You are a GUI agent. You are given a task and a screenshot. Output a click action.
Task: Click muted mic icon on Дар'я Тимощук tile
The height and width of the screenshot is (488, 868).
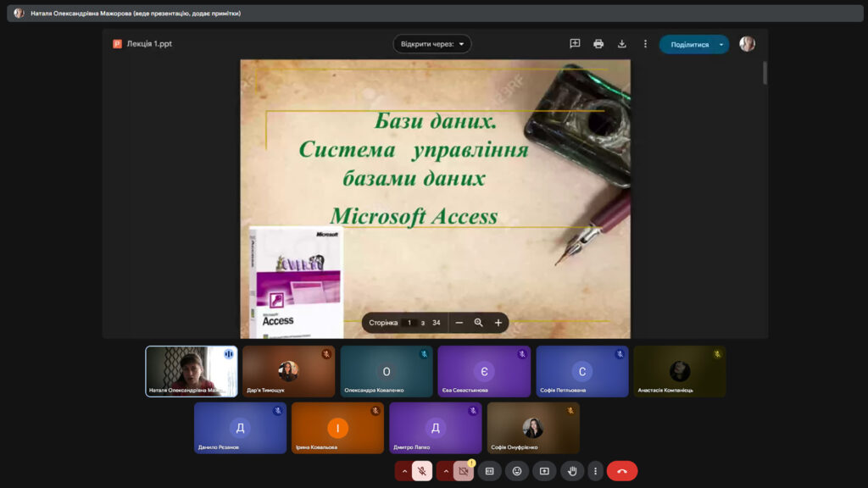click(326, 354)
